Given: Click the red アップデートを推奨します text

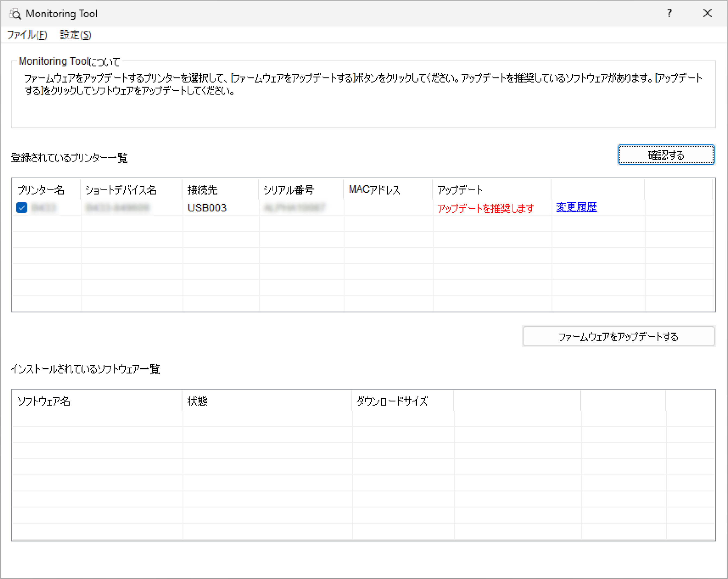Looking at the screenshot, I should click(486, 208).
